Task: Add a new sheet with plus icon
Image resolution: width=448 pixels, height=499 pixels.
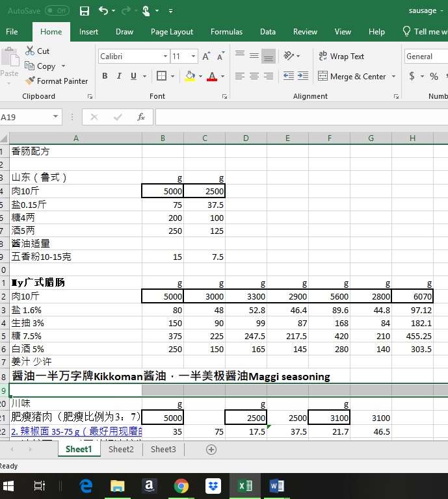Action: tap(211, 449)
